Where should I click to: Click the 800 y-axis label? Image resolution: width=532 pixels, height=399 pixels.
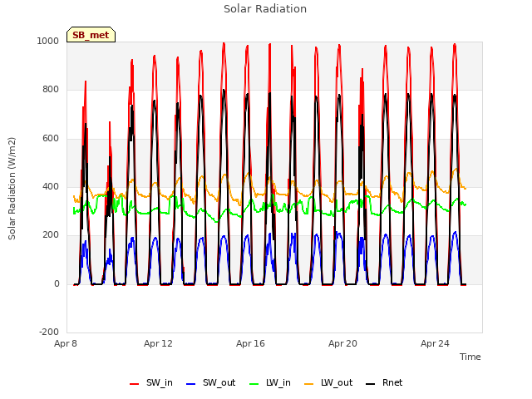tap(51, 90)
